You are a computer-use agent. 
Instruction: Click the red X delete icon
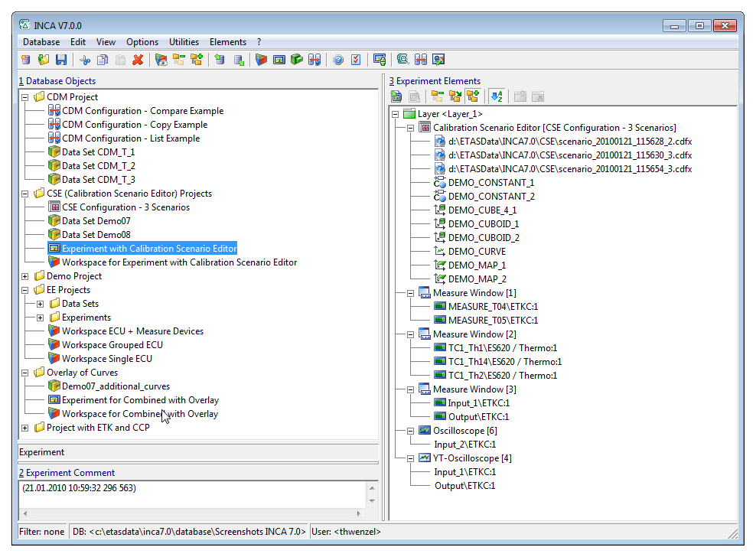138,60
